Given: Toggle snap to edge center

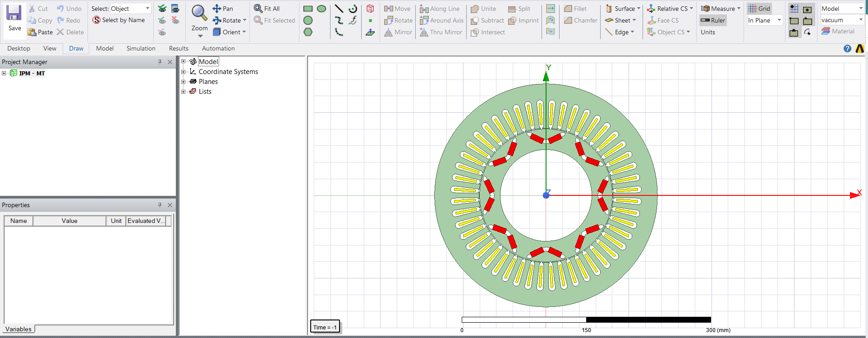Looking at the screenshot, I should (795, 32).
